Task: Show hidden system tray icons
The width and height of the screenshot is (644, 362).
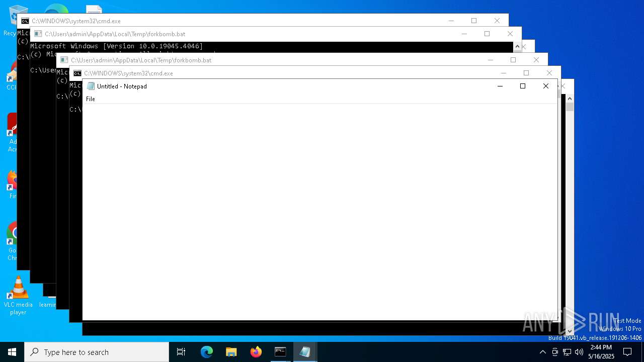Action: tap(542, 352)
